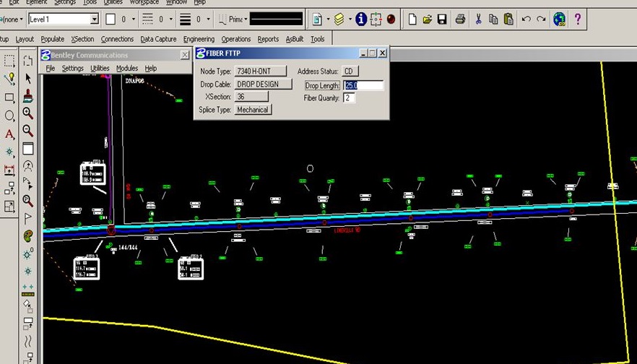Screen dimensions: 637x364
Task: Open the AsBuilt menu
Action: 295,39
